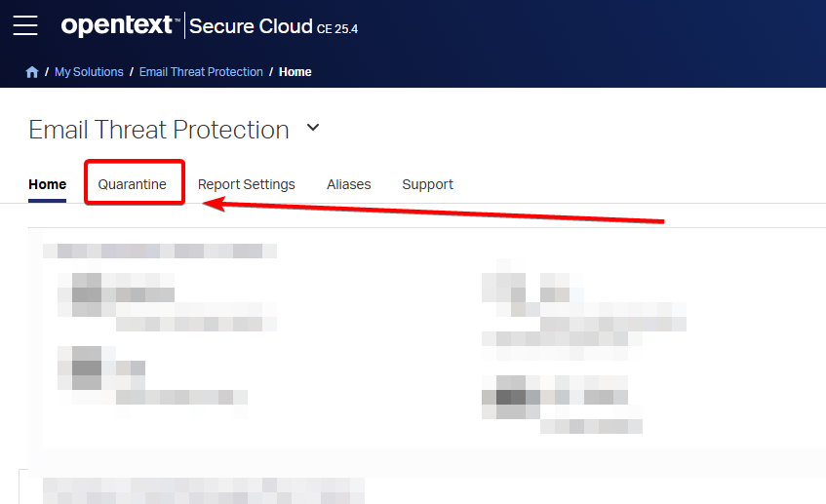Go to the Support tab

click(427, 184)
